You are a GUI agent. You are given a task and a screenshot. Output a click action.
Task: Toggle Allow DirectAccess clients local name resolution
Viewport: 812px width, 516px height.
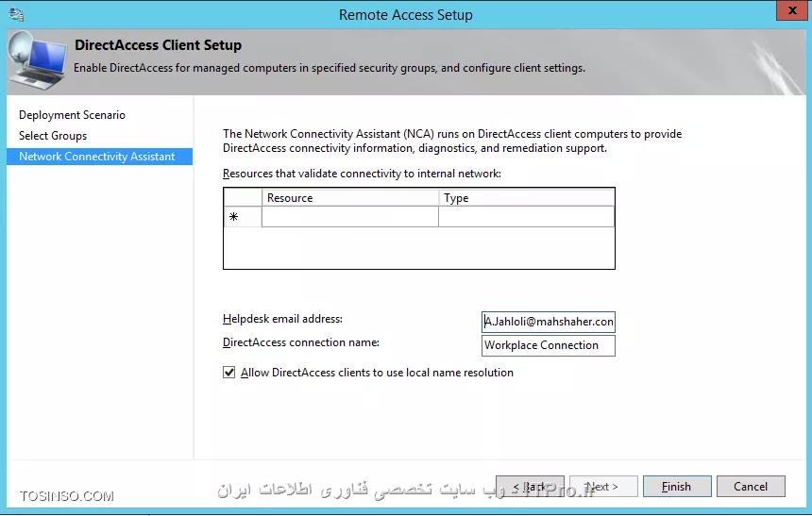point(228,372)
